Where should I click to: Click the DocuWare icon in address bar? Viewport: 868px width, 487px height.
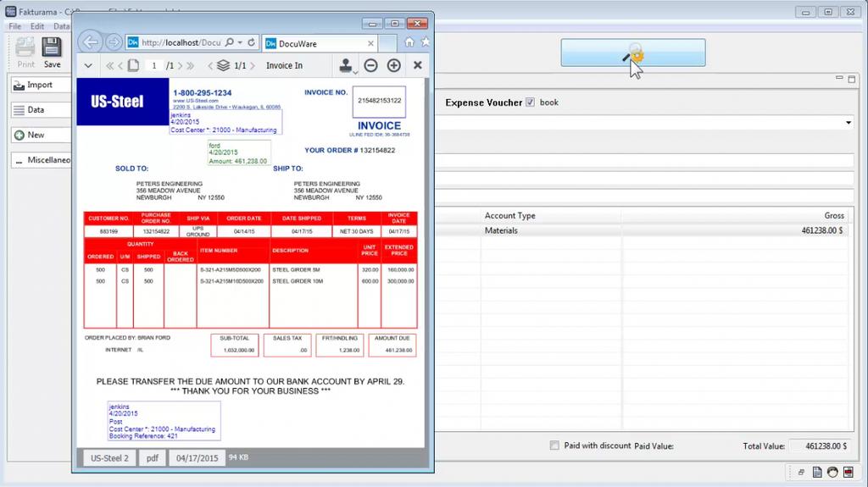coord(133,42)
